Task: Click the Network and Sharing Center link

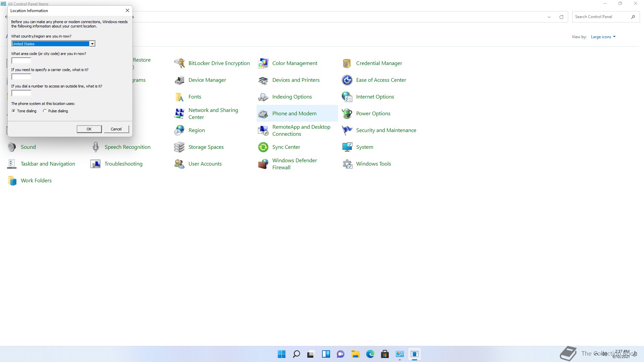Action: [213, 114]
